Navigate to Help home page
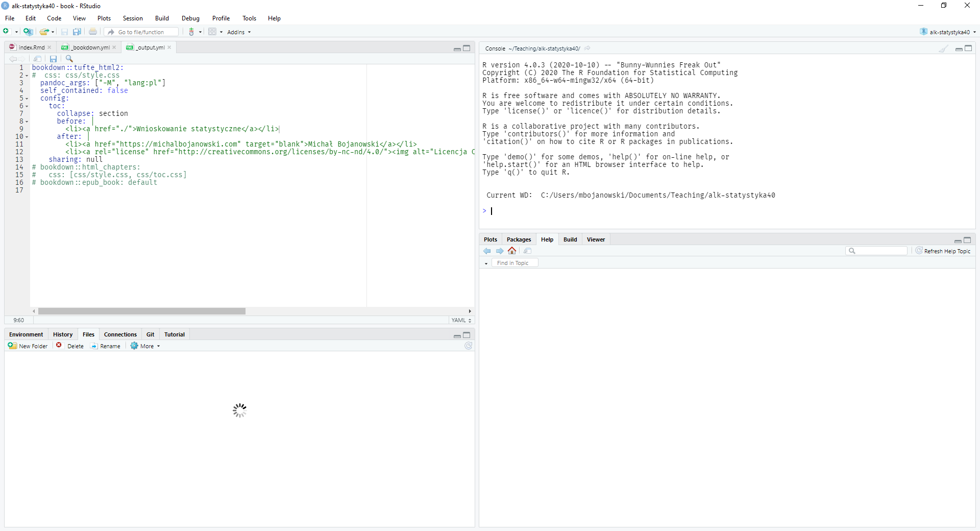 [x=512, y=251]
